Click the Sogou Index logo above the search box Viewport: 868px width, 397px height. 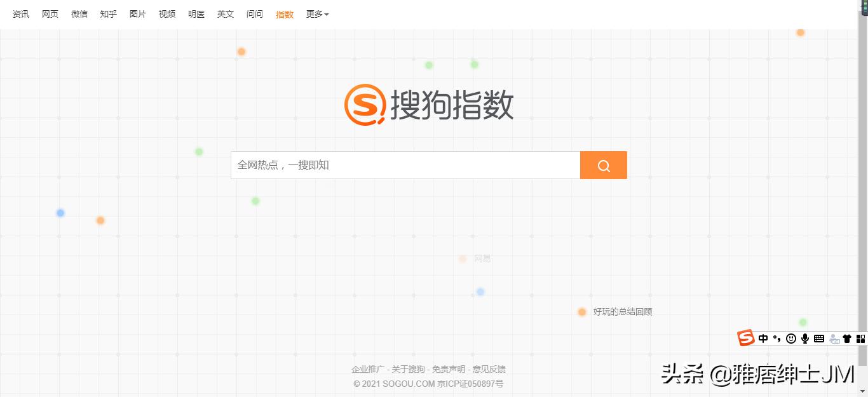tap(429, 105)
